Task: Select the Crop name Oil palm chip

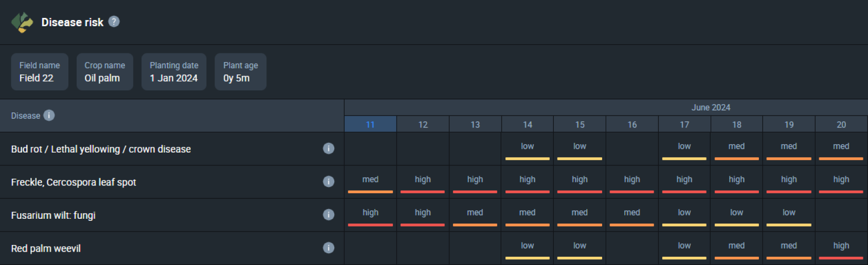Action: (105, 72)
